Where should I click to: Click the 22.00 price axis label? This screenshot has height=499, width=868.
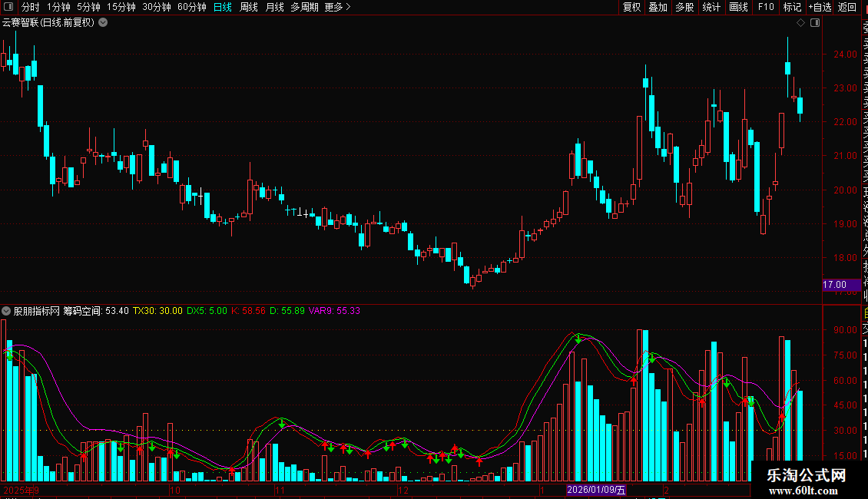click(x=845, y=122)
